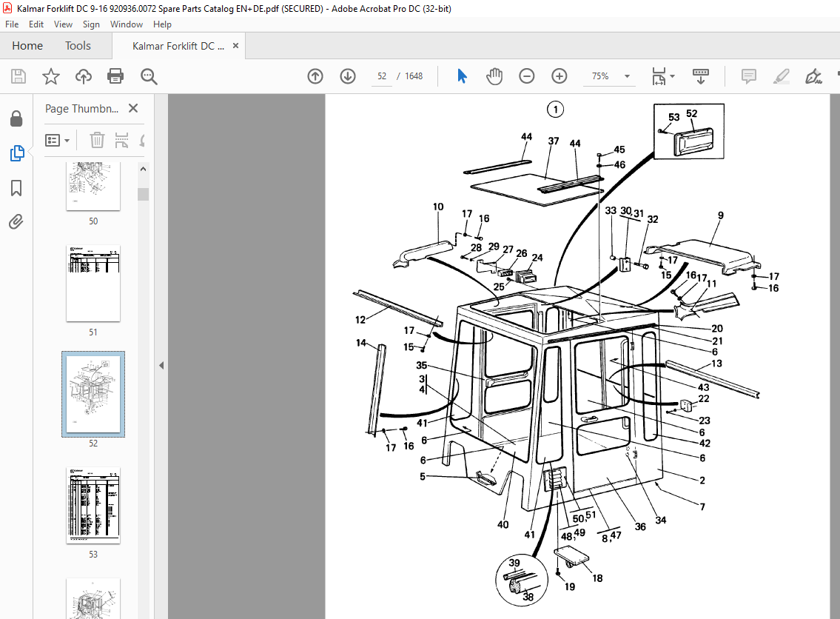Print the document with printer icon
This screenshot has width=840, height=619.
(115, 76)
